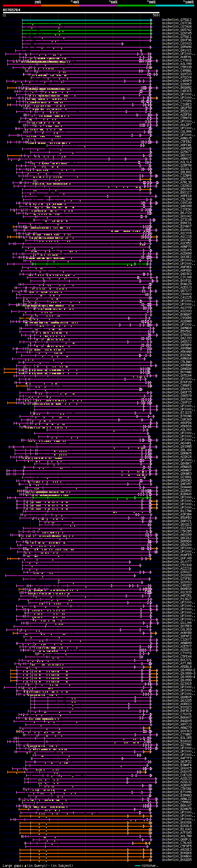Screen dimensions: 197x868
Task: Open hit UniRef100_C6TAU4
Action: [x=177, y=26]
